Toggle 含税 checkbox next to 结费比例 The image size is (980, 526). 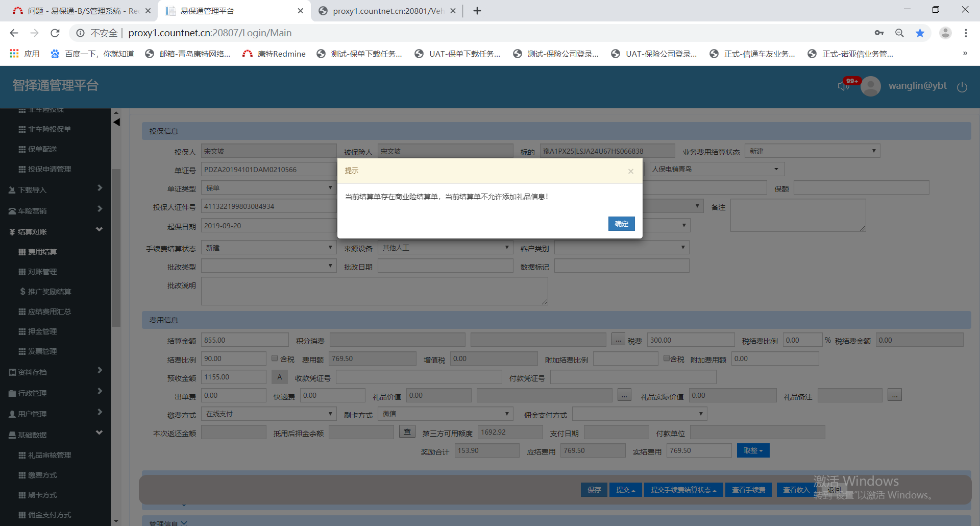[x=275, y=358]
